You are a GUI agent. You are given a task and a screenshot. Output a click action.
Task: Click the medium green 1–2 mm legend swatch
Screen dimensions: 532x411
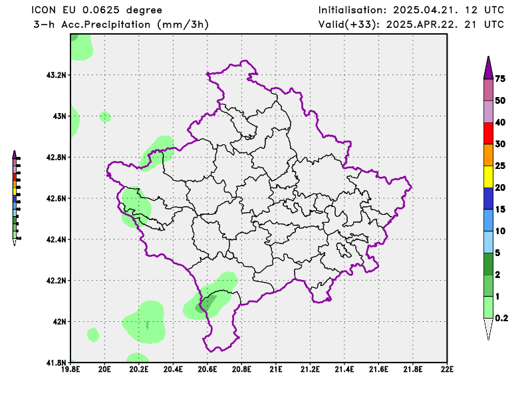[x=488, y=285]
